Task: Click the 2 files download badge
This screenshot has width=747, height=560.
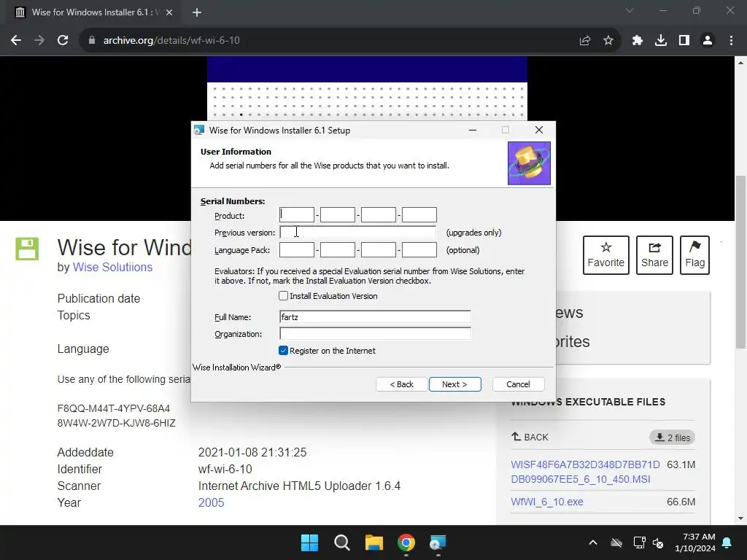Action: click(x=672, y=437)
